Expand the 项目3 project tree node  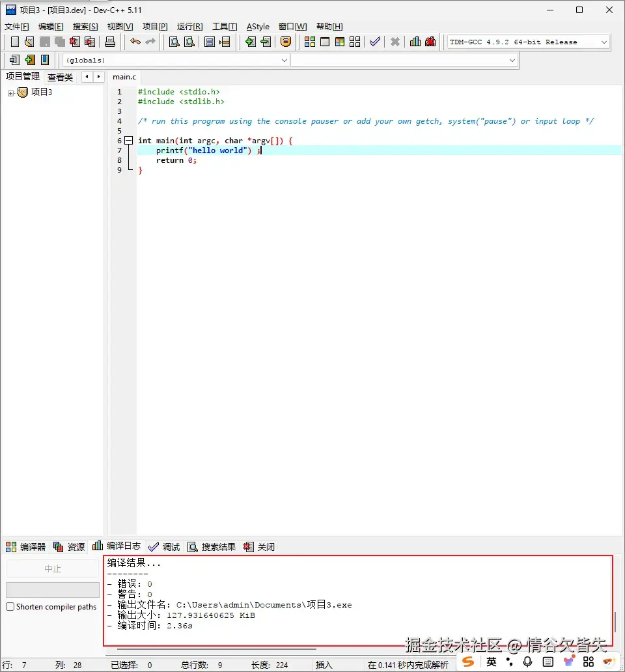(10, 93)
